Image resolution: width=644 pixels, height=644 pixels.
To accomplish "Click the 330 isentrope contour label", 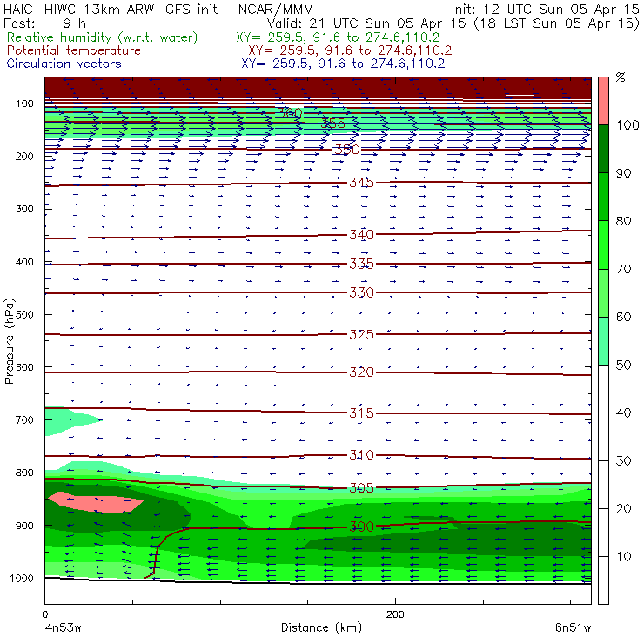I will click(x=361, y=292).
